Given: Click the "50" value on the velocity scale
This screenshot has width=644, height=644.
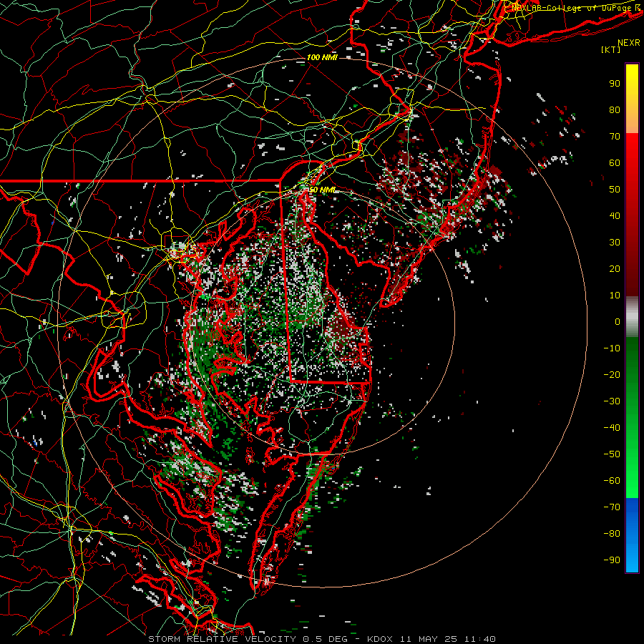Looking at the screenshot, I should (x=615, y=190).
